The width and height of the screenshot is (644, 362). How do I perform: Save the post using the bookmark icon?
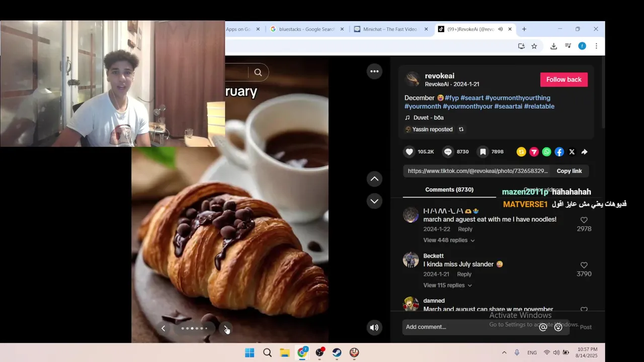[x=483, y=152]
